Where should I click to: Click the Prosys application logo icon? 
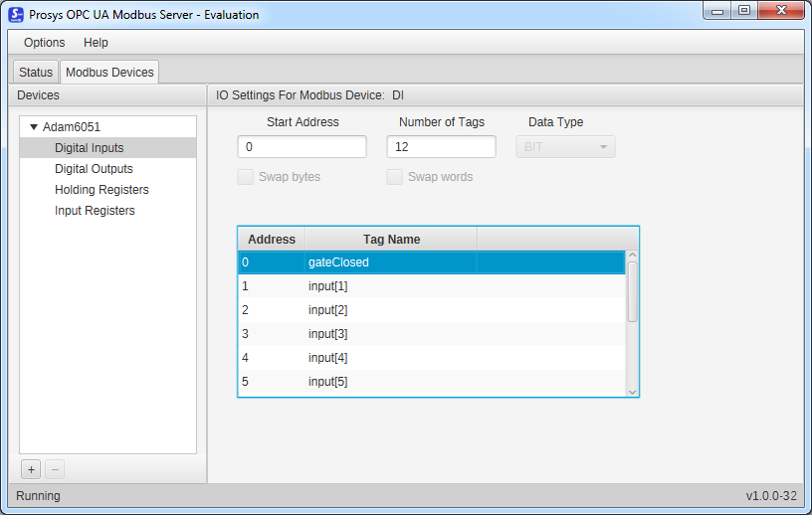point(16,15)
